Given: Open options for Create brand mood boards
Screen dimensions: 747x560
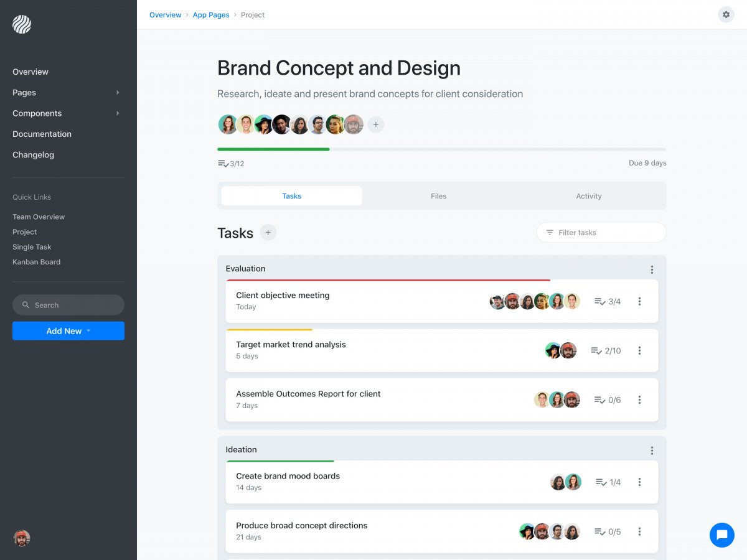Looking at the screenshot, I should coord(639,482).
